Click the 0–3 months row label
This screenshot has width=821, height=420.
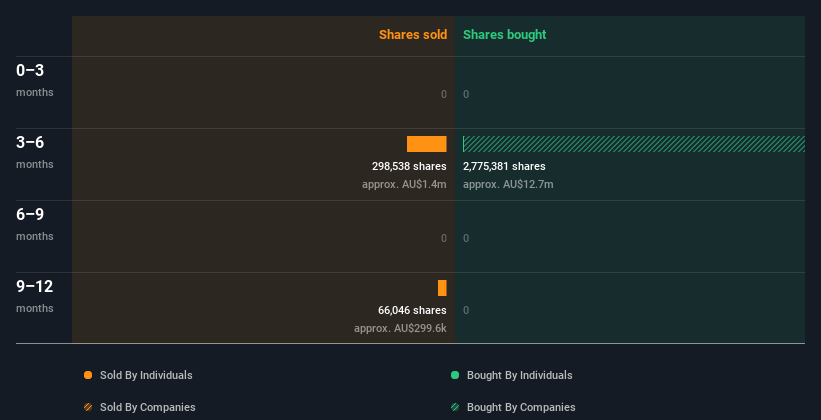click(35, 80)
